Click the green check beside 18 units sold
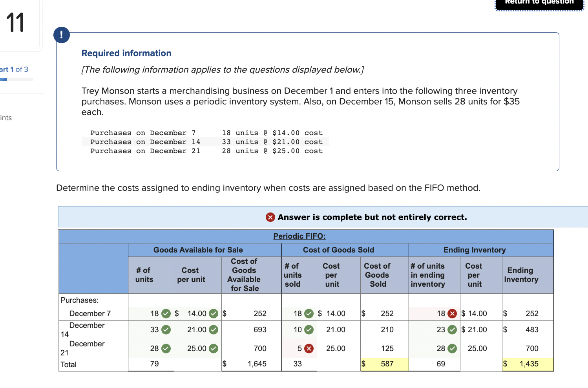The image size is (588, 388). pyautogui.click(x=309, y=313)
